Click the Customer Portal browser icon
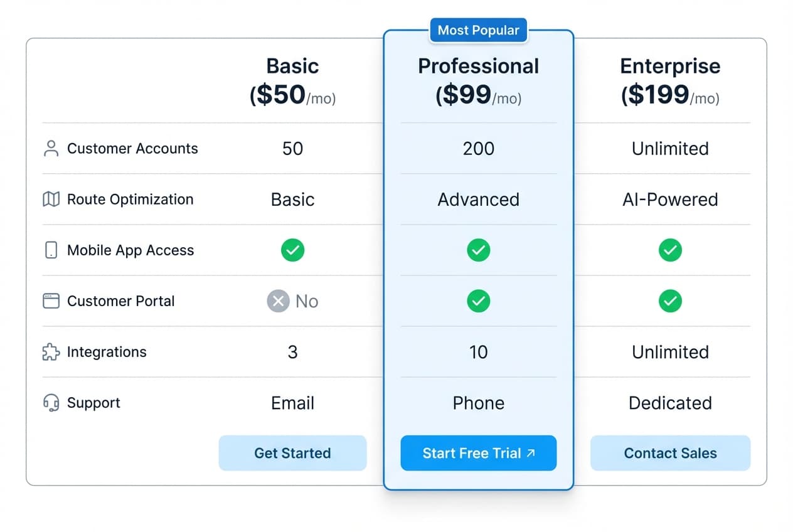Viewport: 793px width, 532px height. [x=51, y=301]
